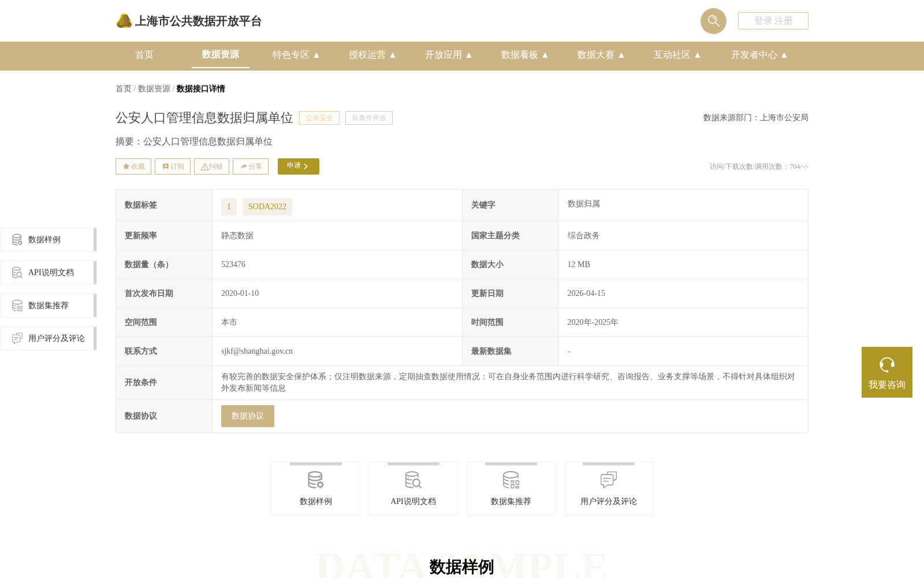Expand the 授权运营 menu arrow
The image size is (924, 578).
click(393, 55)
